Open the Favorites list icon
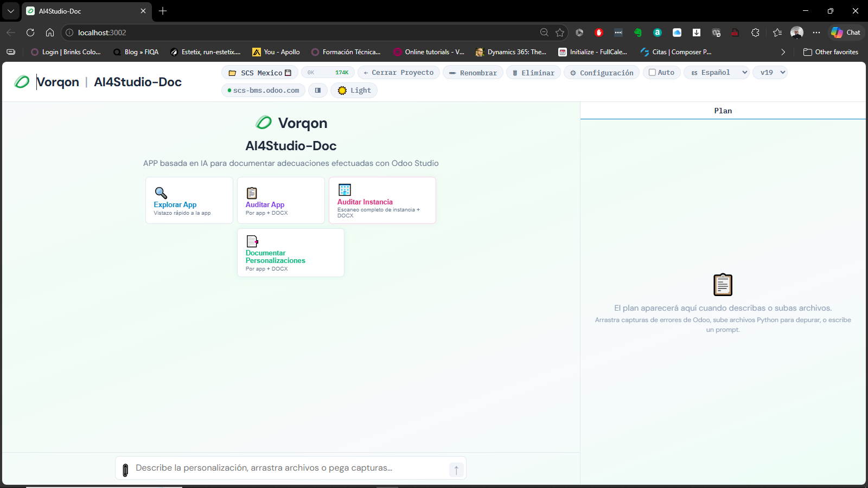 click(777, 33)
